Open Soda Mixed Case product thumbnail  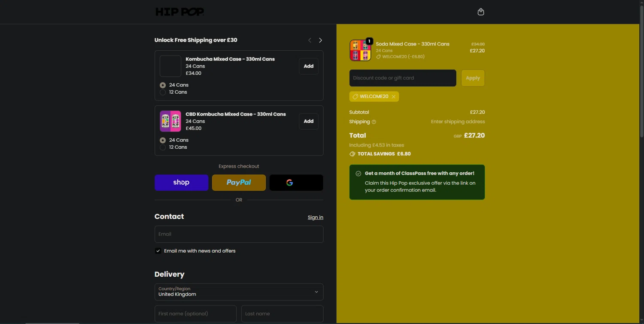pyautogui.click(x=360, y=50)
